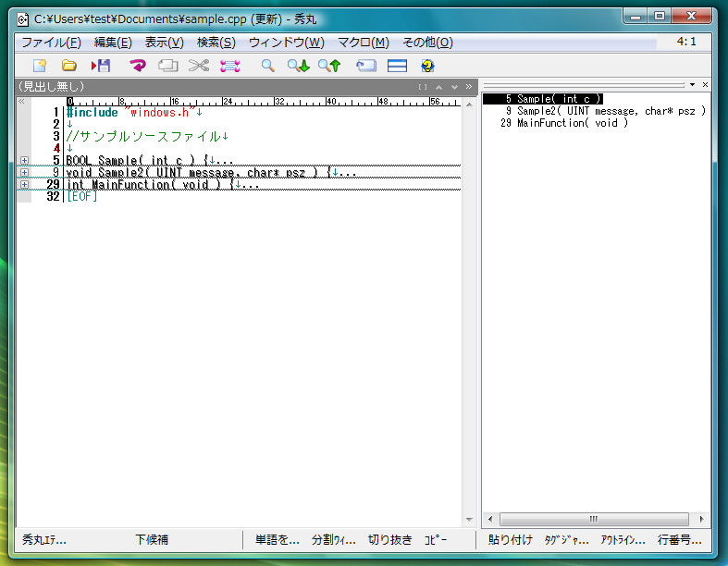Click the pink-dotted Select All icon

[x=229, y=66]
